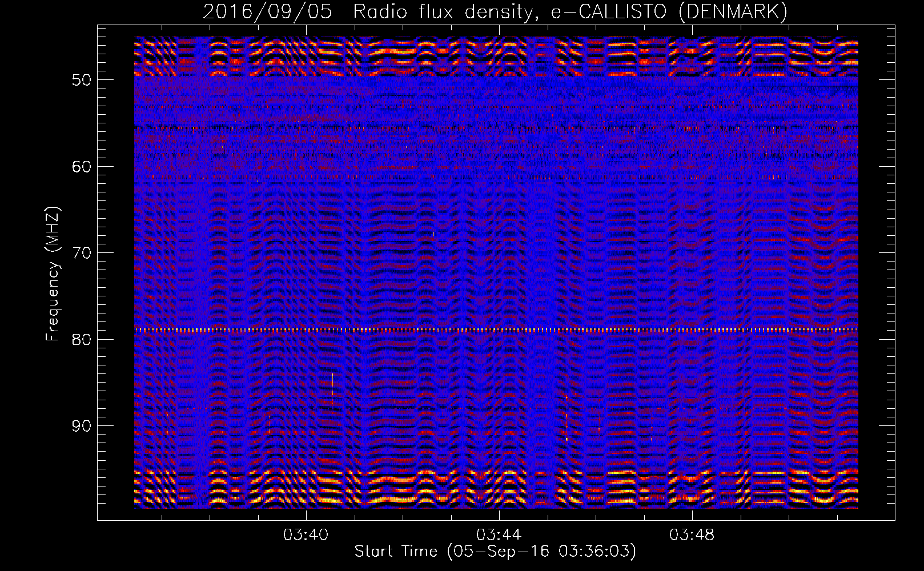This screenshot has width=924, height=571.
Task: Click the plot title with the date 2016/09/05
Action: [495, 11]
